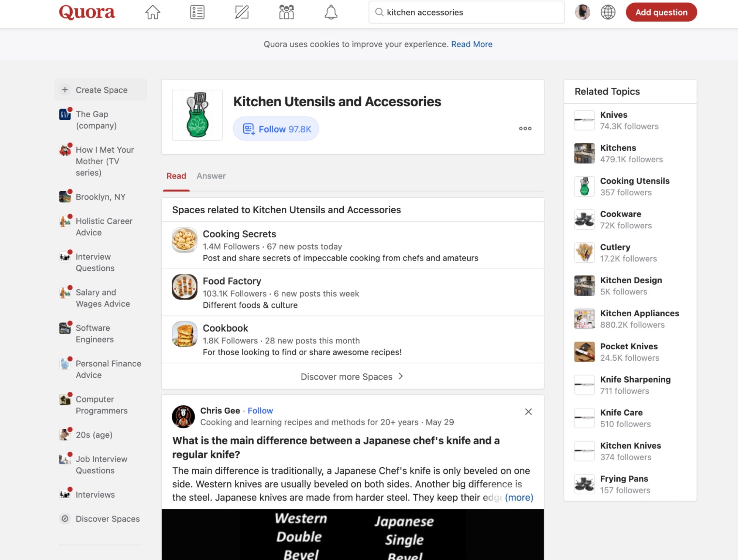
Task: Expand the answer with (more)
Action: point(519,497)
